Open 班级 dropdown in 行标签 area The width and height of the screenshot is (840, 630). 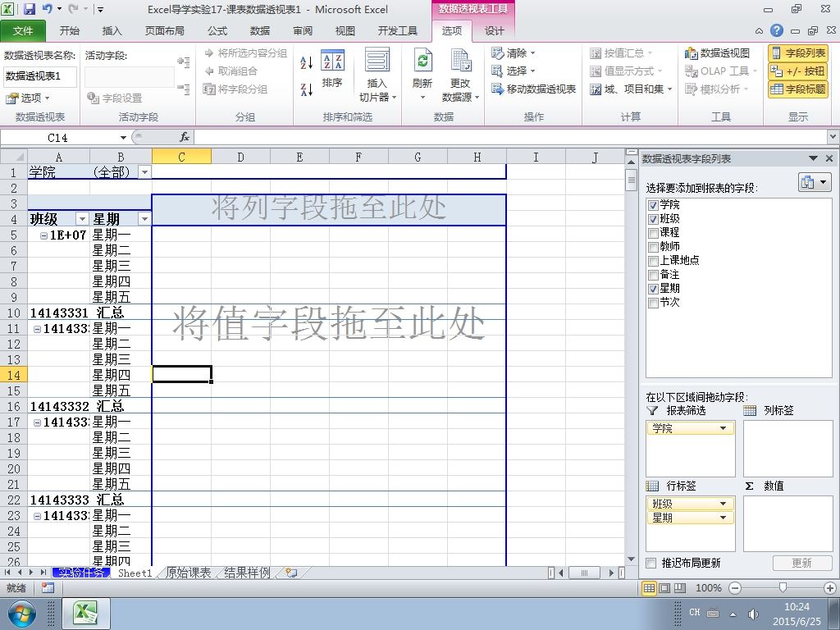click(x=724, y=504)
